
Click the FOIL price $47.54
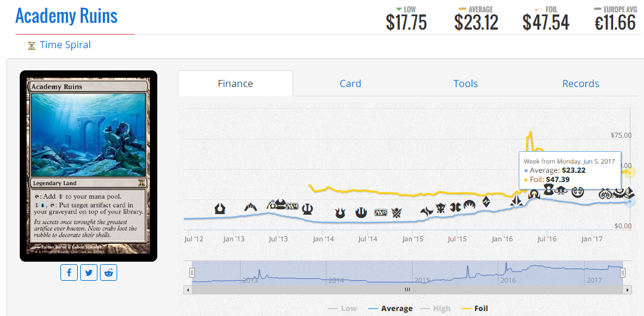pyautogui.click(x=546, y=22)
